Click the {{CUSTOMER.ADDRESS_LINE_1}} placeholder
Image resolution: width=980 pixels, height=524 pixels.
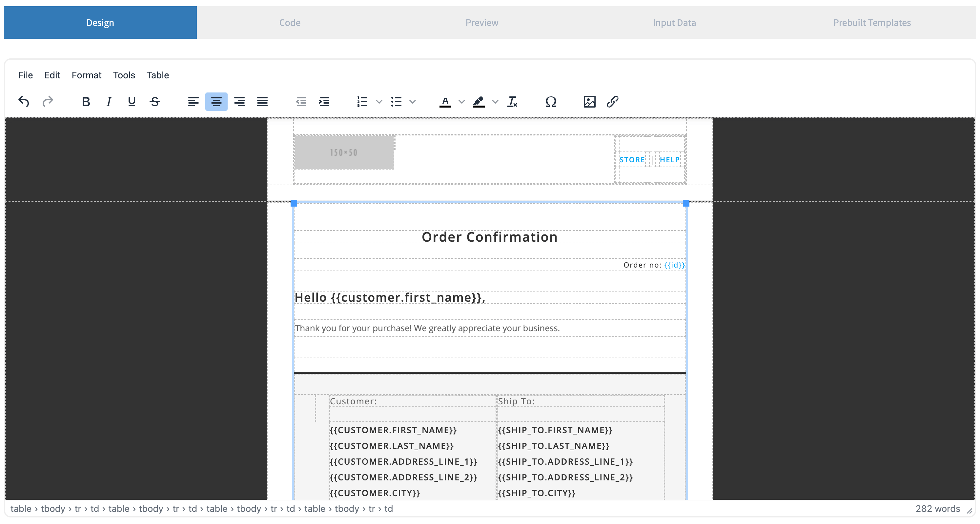403,462
